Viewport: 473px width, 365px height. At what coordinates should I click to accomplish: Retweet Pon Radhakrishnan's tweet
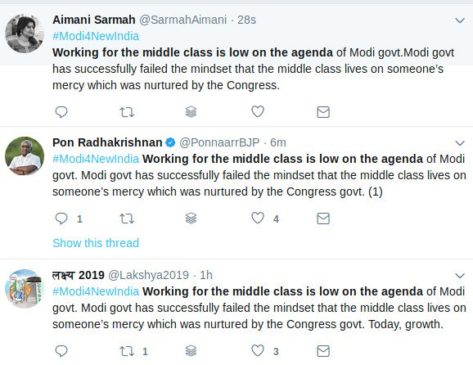pos(127,219)
